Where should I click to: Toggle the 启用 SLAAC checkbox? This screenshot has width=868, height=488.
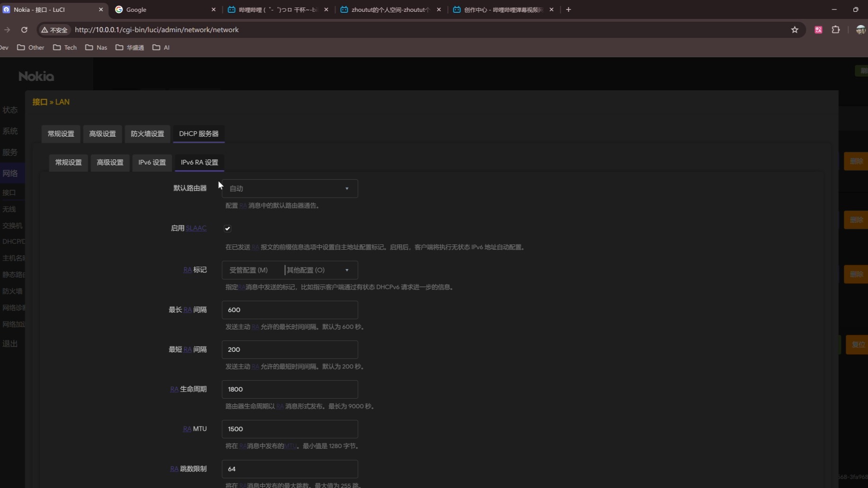228,228
